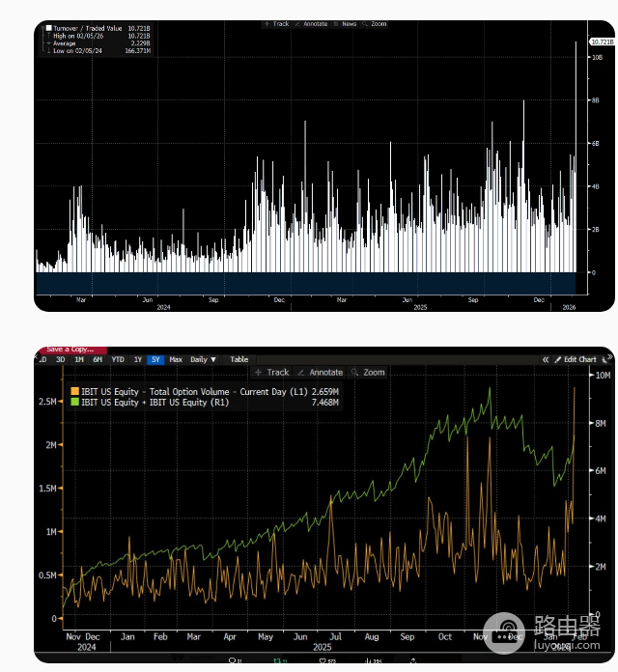Viewport: 618px width, 672px height.
Task: Switch to the YTD range tab
Action: [118, 359]
